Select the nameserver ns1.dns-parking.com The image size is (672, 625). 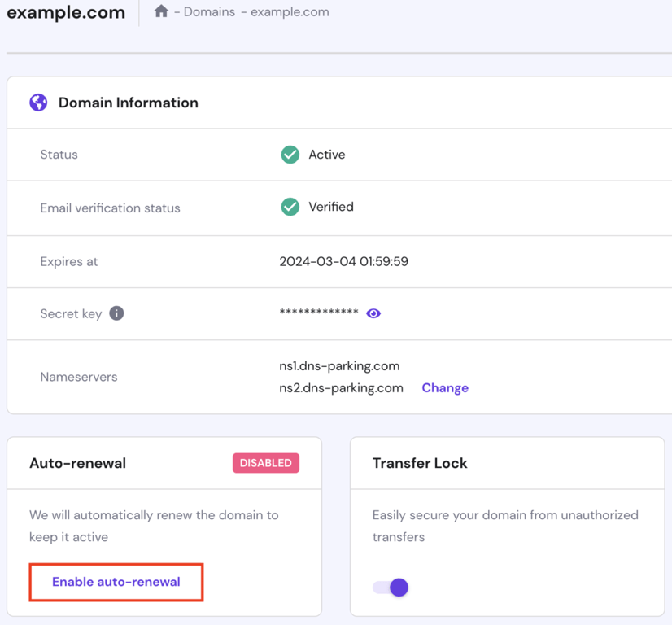click(338, 366)
